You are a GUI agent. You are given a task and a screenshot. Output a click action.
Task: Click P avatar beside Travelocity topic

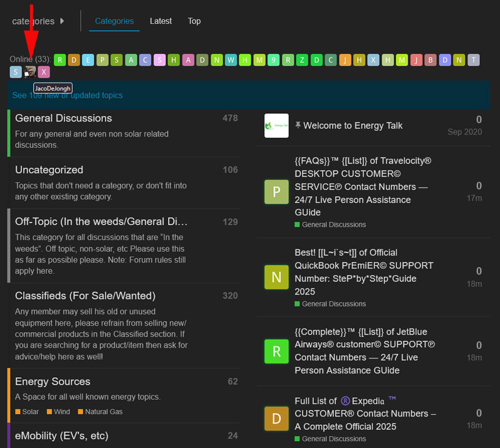pyautogui.click(x=276, y=192)
